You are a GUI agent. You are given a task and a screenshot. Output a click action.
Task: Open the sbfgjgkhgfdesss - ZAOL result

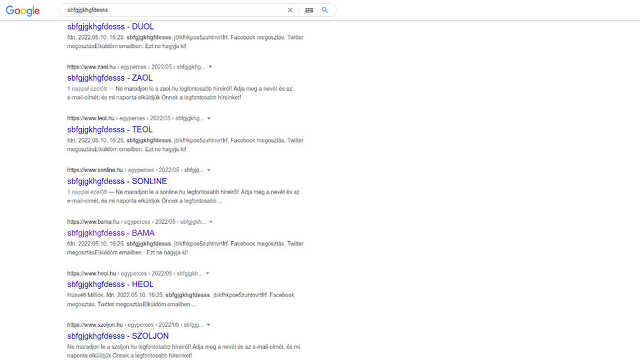[110, 78]
